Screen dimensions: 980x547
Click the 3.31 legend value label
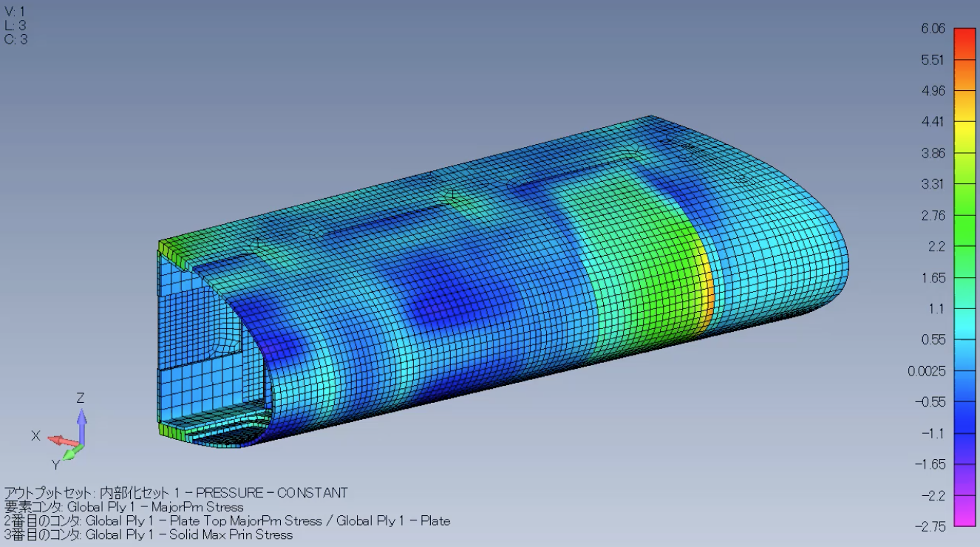[933, 185]
